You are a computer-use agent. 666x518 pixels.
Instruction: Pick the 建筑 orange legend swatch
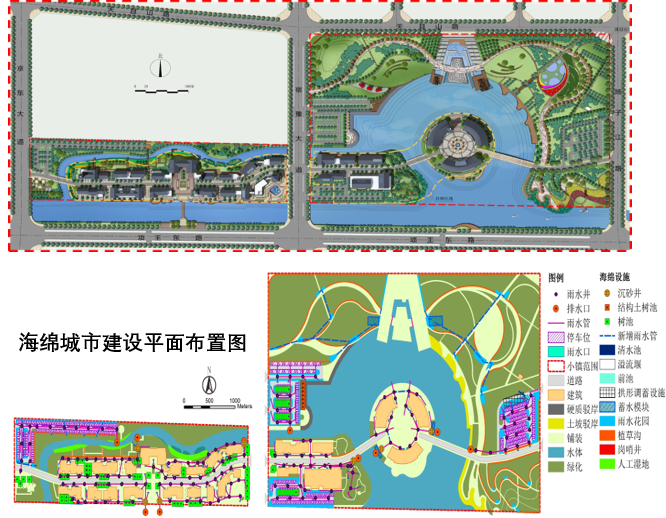coord(557,396)
